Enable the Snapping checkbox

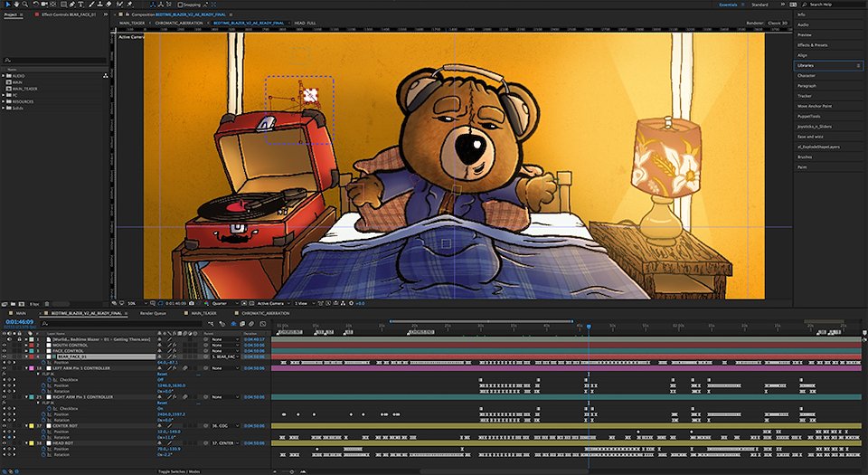click(x=181, y=5)
